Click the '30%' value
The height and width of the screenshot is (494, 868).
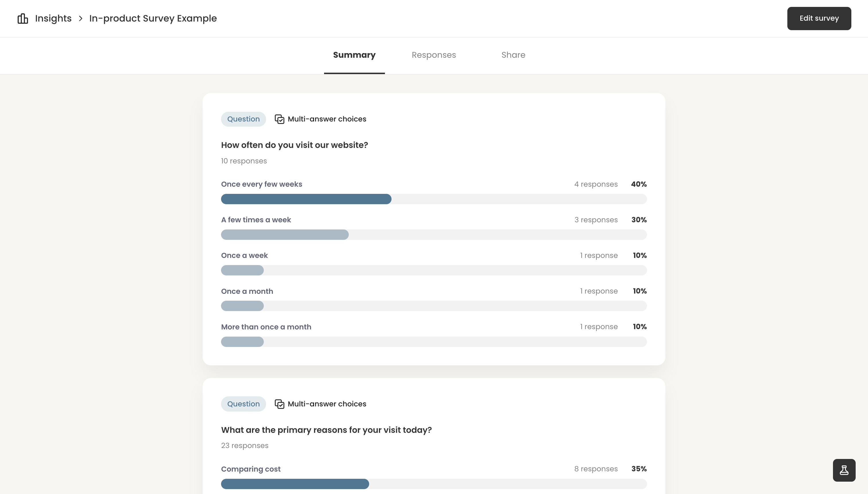click(x=639, y=219)
